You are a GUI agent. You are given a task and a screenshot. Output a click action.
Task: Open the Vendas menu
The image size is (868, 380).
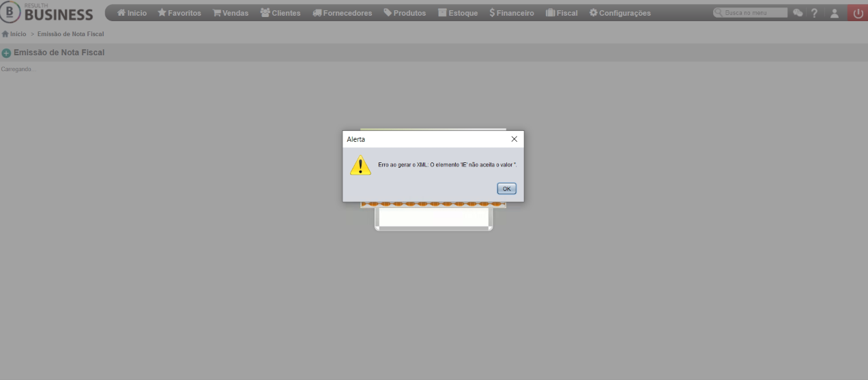231,13
